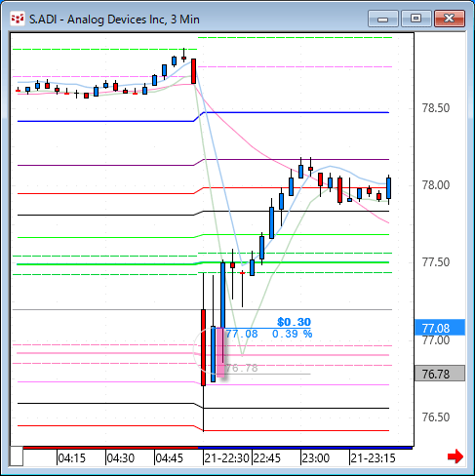Click the white box at bottom-left corner
This screenshot has height=476, width=475.
point(17,456)
